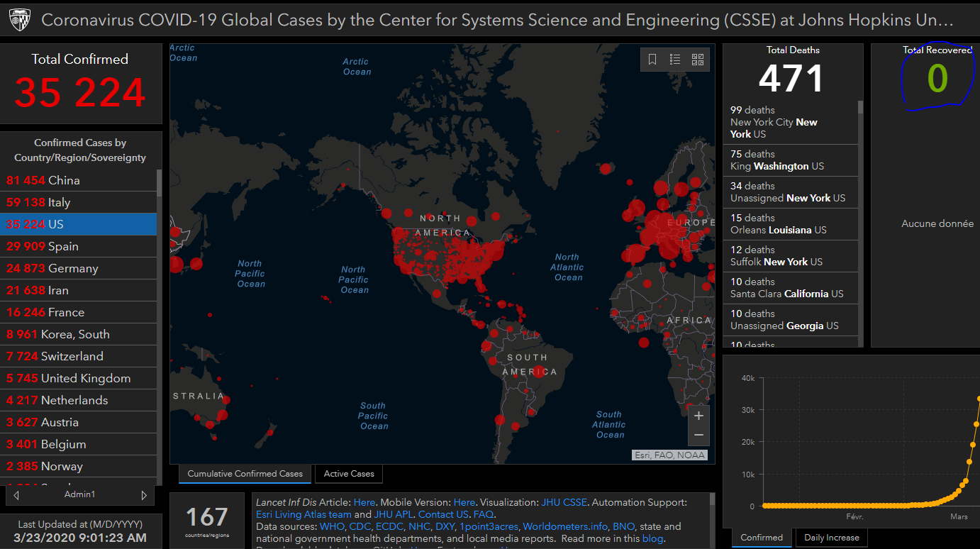Select China in the confirmed cases list

78,180
